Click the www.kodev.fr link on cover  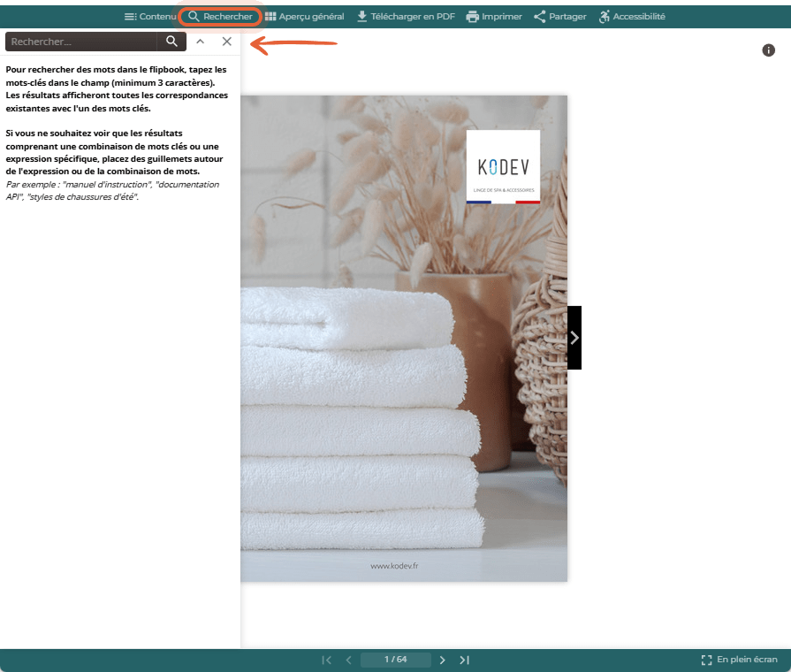[x=394, y=566]
